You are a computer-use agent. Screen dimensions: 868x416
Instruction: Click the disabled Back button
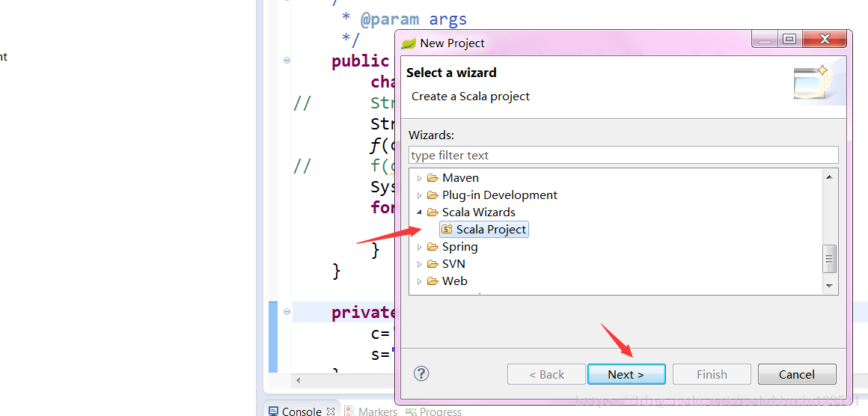(546, 375)
